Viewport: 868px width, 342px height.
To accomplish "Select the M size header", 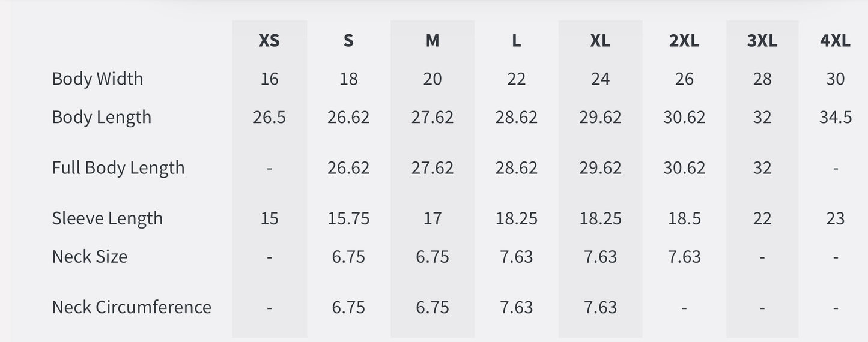I will [432, 41].
